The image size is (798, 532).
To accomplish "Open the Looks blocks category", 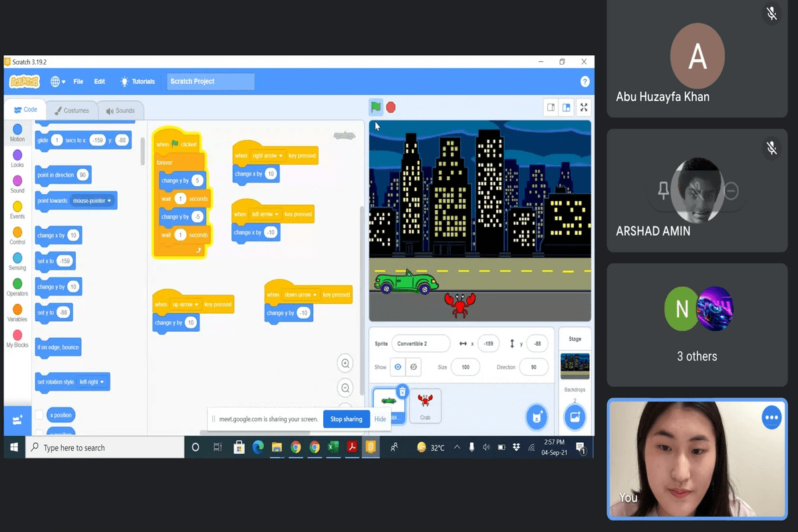I will pos(17,159).
